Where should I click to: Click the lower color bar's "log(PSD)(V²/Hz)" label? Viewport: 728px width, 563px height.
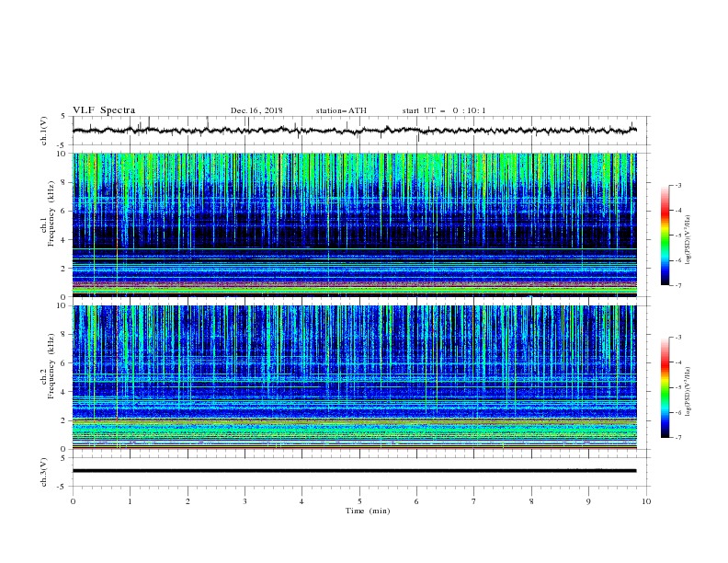pyautogui.click(x=688, y=392)
